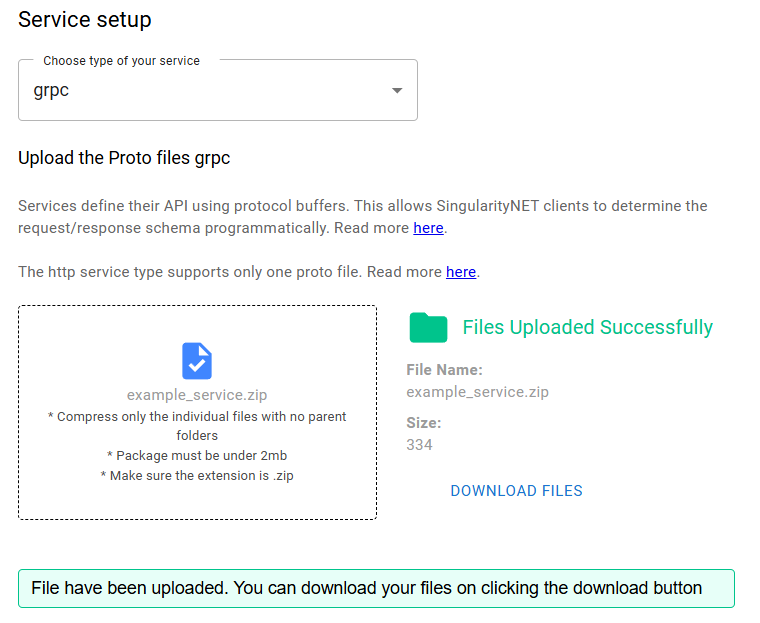Expand the service type dropdown arrow
This screenshot has width=760, height=623.
(x=397, y=91)
